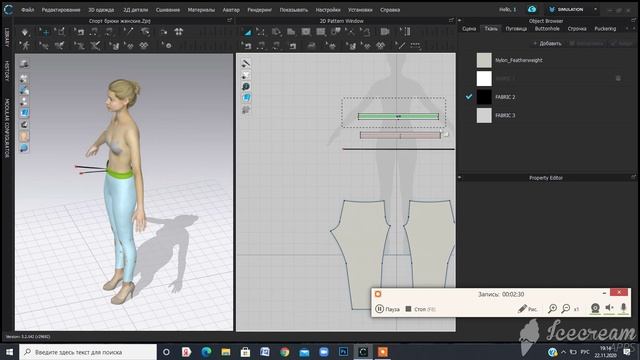Click the CLO logo in top-left corner

(x=8, y=9)
